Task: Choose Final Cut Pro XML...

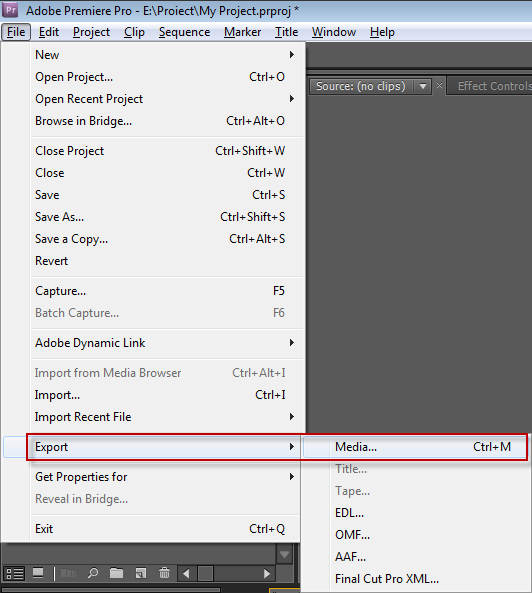Action: coord(417,579)
